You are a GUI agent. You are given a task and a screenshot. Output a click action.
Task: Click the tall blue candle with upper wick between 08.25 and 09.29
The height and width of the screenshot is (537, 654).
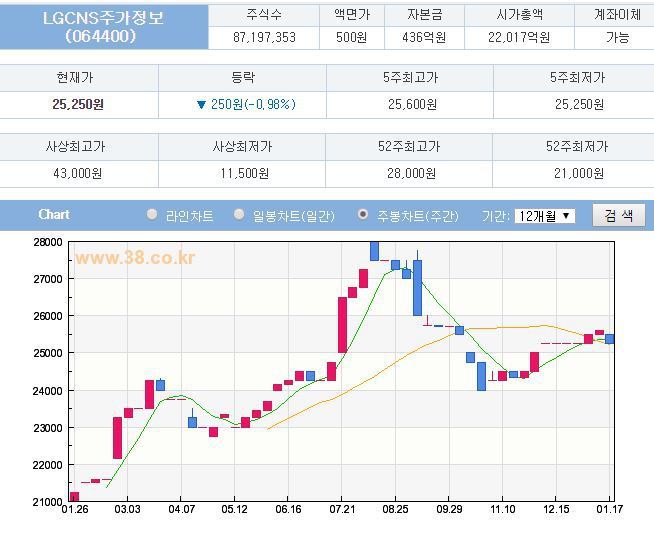(417, 284)
